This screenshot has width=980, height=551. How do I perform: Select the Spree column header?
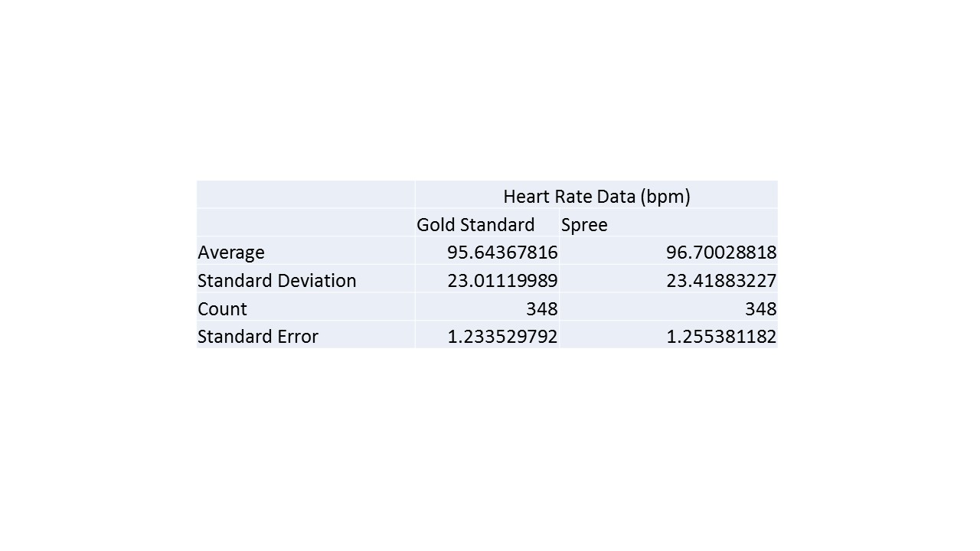point(584,225)
